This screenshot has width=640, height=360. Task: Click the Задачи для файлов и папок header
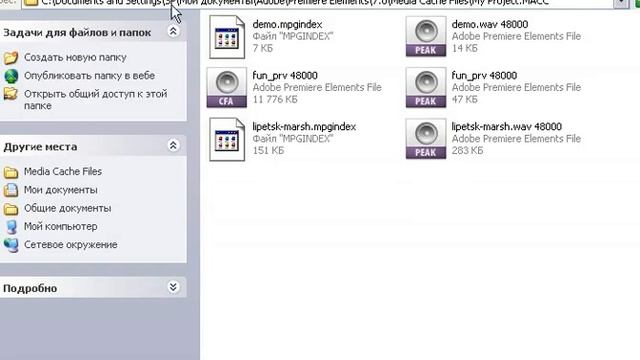pos(77,33)
